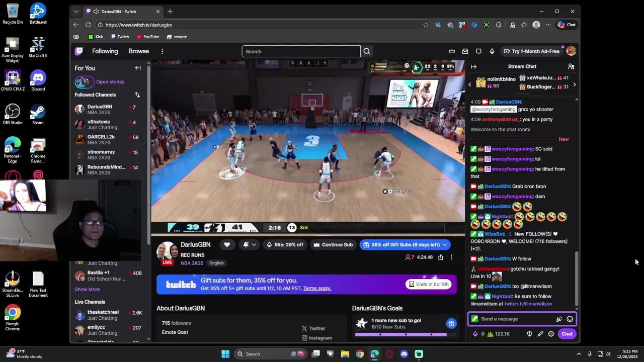Open a new browser tab
Image resolution: width=644 pixels, height=362 pixels.
(170, 12)
